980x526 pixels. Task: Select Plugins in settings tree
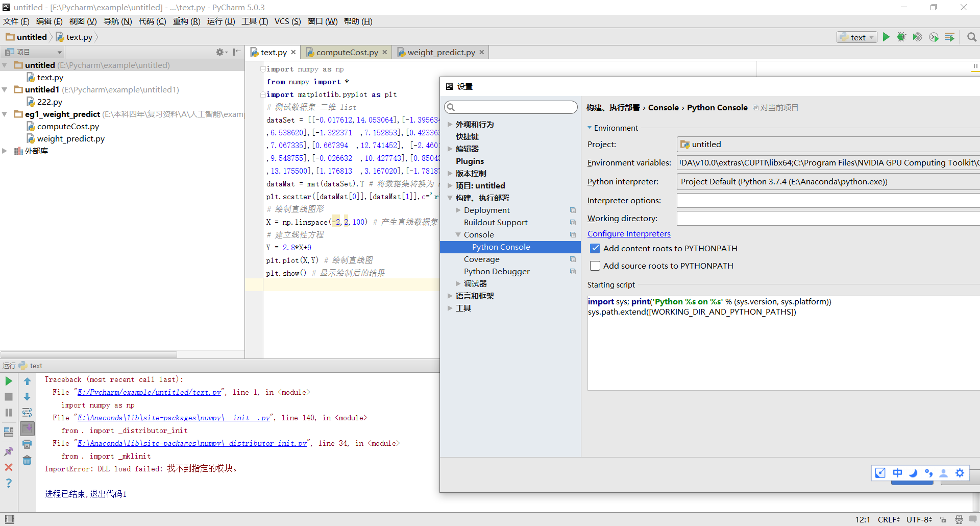tap(470, 161)
